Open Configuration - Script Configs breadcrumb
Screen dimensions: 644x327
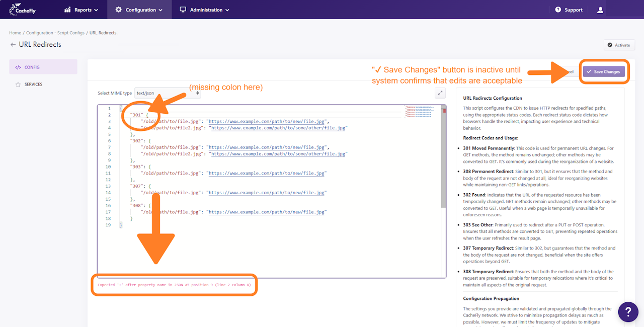coord(55,33)
